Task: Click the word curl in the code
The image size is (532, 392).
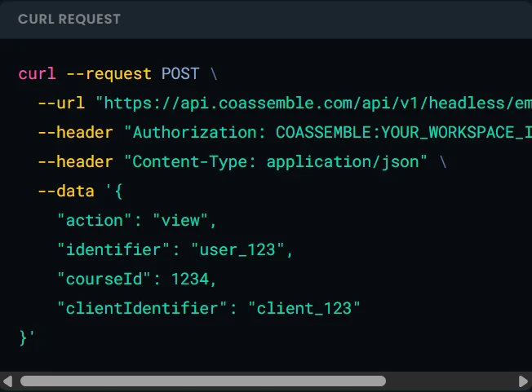Action: pyautogui.click(x=37, y=73)
